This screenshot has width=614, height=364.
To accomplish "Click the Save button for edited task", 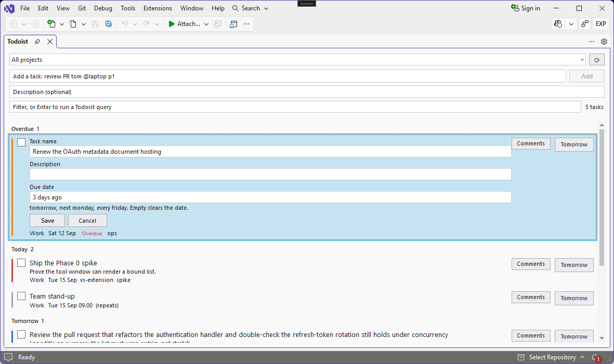I will click(x=47, y=221).
